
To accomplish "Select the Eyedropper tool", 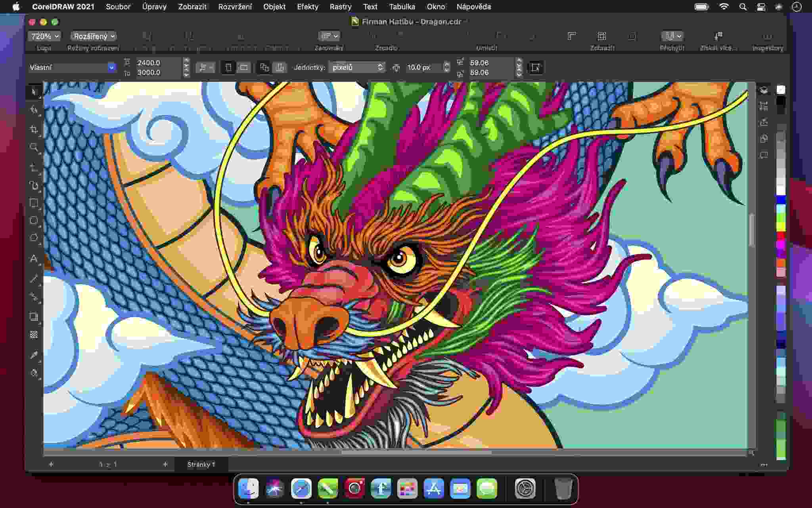I will [34, 355].
